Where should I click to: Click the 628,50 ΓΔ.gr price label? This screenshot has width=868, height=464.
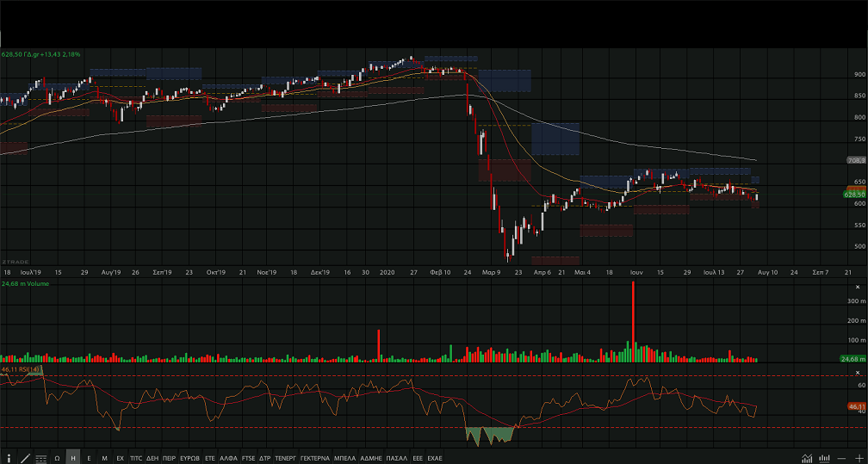pos(41,54)
